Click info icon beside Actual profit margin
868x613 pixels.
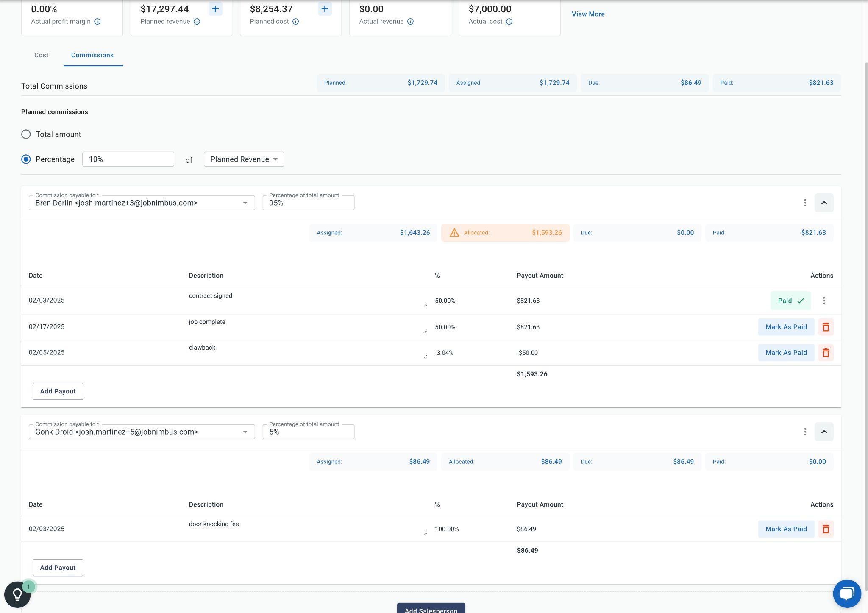coord(97,22)
